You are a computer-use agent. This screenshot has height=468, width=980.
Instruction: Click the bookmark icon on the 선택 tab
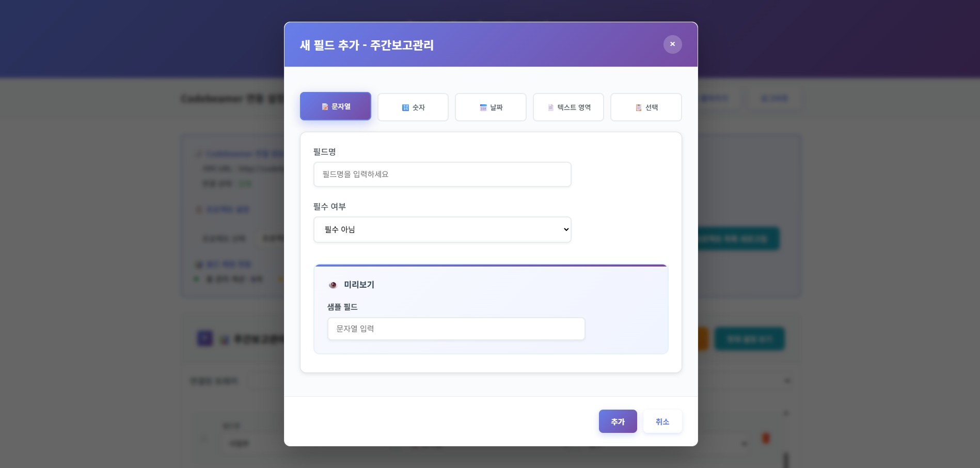click(x=638, y=107)
